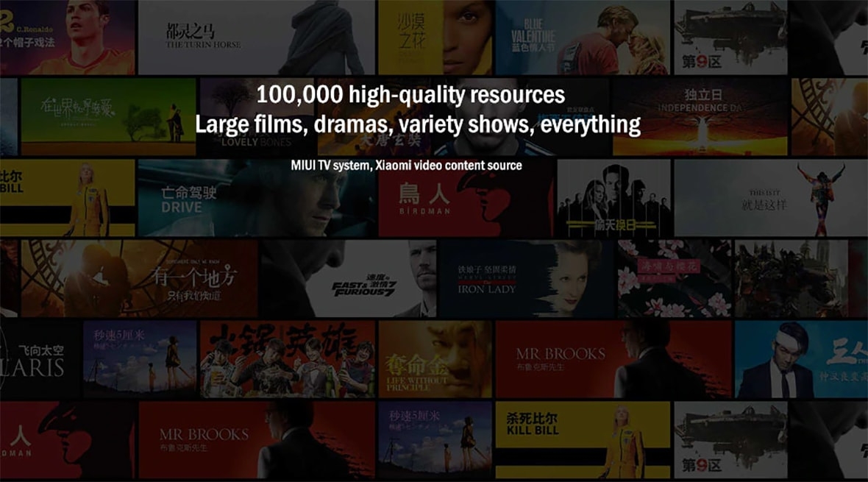This screenshot has height=482, width=868.
Task: Open the cherry blossom poster
Action: click(675, 279)
